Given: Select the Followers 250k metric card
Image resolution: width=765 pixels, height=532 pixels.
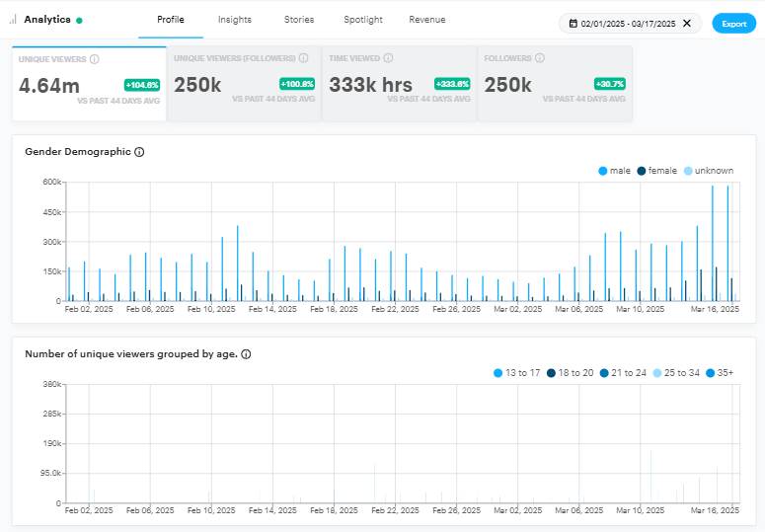Looking at the screenshot, I should (555, 83).
